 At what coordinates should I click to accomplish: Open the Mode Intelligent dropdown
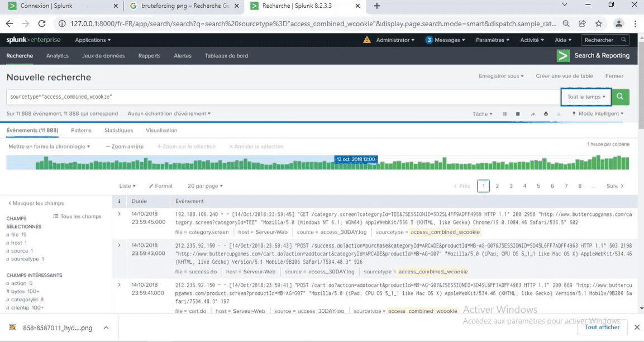point(598,113)
